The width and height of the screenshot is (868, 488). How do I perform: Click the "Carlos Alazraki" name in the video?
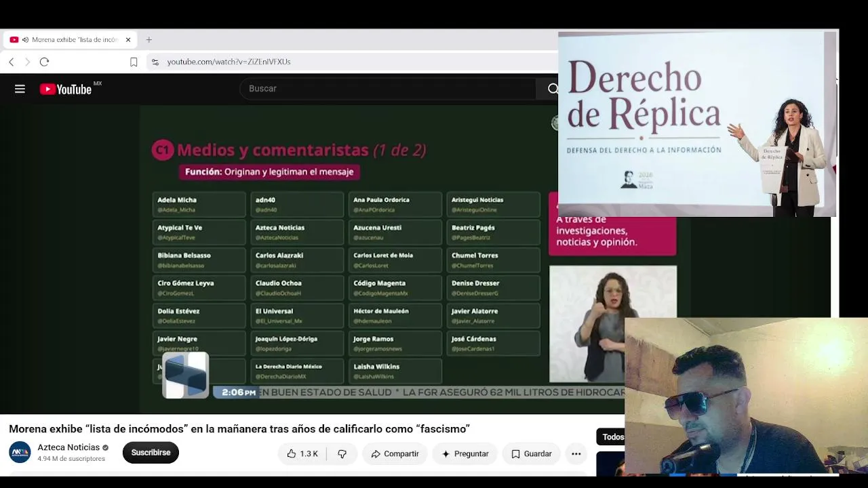coord(279,256)
